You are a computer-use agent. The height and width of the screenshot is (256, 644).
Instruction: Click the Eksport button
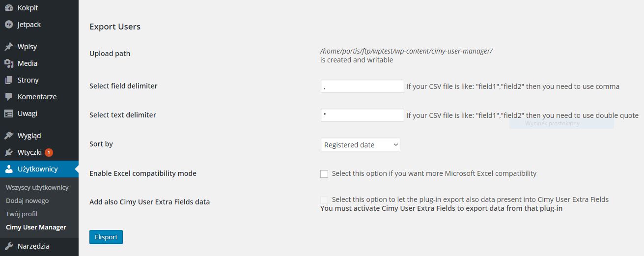tap(106, 237)
